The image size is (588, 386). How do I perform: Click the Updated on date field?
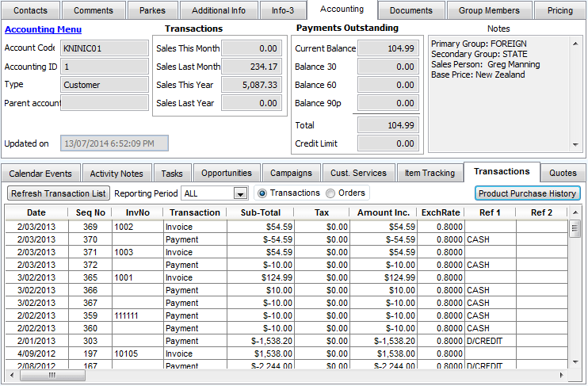click(x=114, y=143)
